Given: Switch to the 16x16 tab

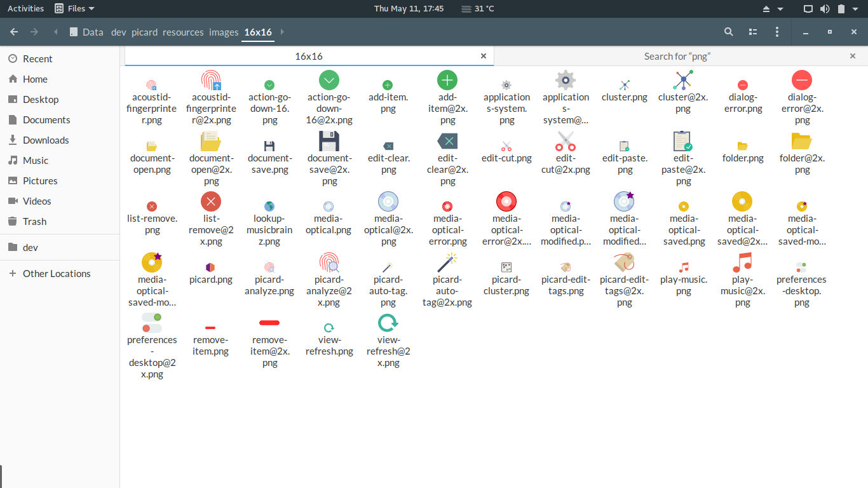Looking at the screenshot, I should click(x=309, y=57).
